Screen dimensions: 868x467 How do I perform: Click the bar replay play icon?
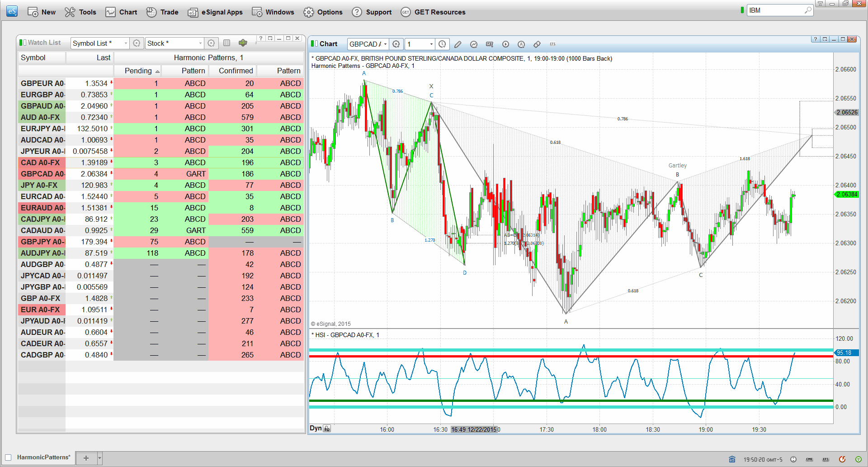tap(505, 44)
